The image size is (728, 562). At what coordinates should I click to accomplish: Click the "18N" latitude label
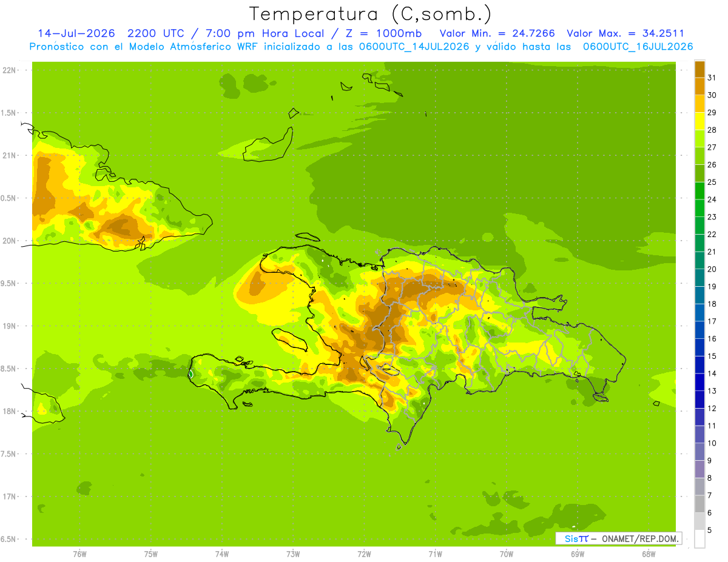tap(10, 411)
